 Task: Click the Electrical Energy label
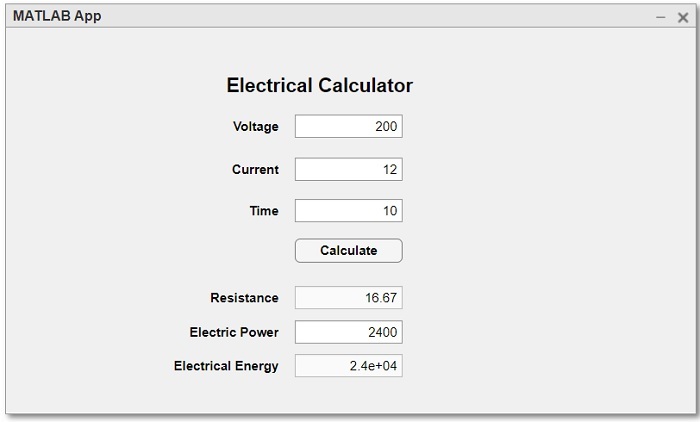pyautogui.click(x=226, y=366)
